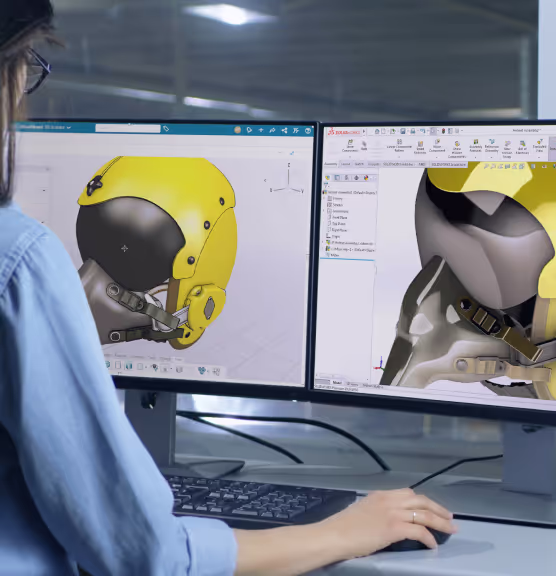Switch to the Model tab at the bottom
Viewport: 556px width, 576px height.
(x=337, y=383)
